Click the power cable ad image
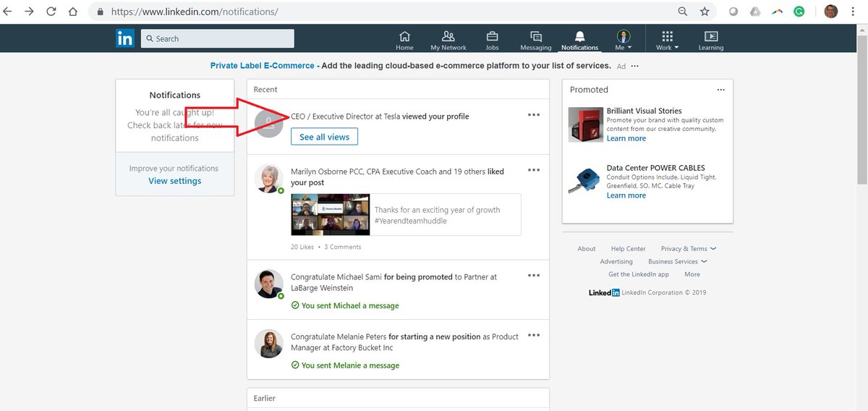Image resolution: width=868 pixels, height=411 pixels. [586, 182]
